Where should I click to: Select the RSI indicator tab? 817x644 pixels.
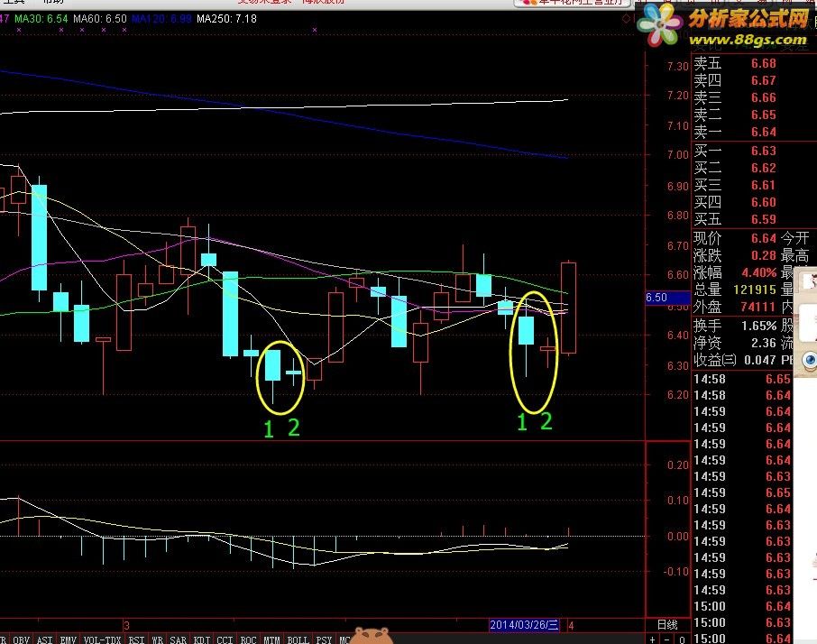(136, 639)
